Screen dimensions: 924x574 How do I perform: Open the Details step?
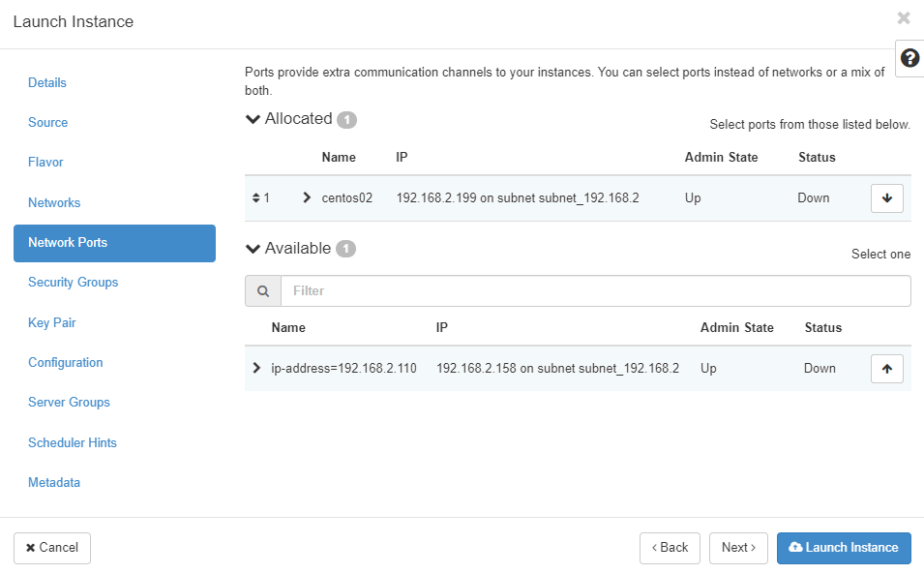[x=47, y=83]
